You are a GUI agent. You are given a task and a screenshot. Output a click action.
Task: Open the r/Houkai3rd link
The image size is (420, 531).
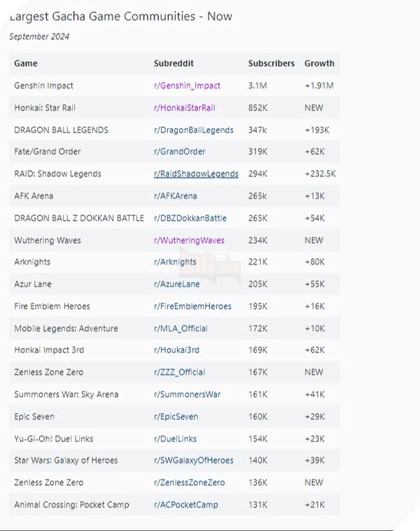[176, 350]
